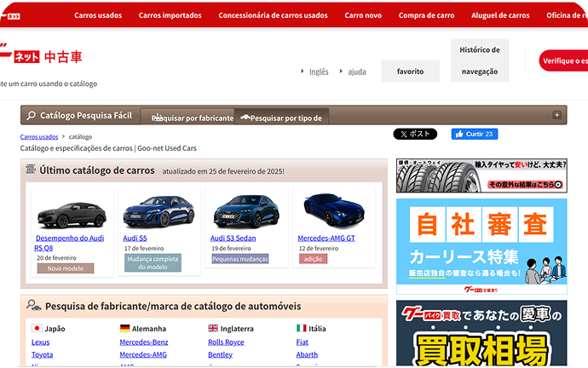Viewport: 588px width, 368px height.
Task: Click the adição tag
Action: [313, 259]
